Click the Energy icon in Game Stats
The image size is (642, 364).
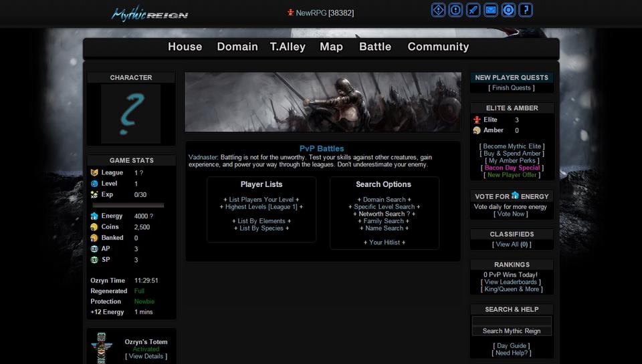94,216
